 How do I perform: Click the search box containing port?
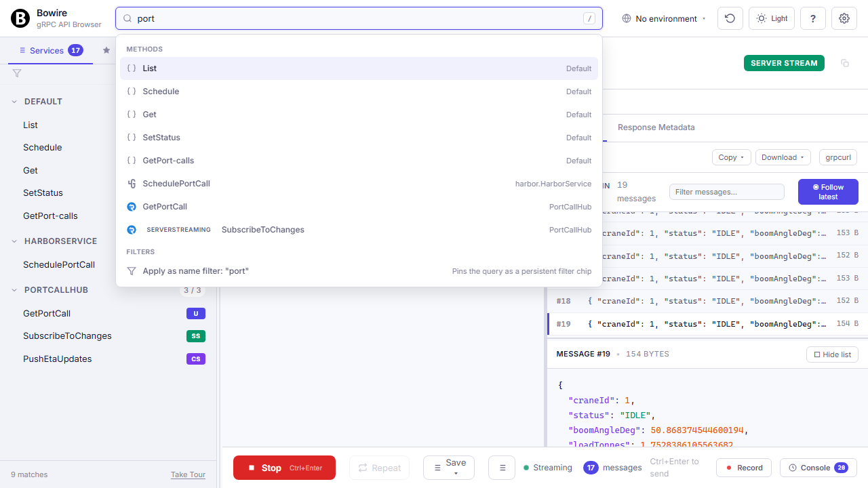359,18
